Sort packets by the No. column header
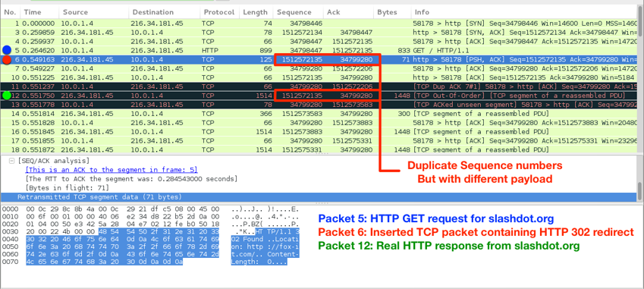The image size is (644, 289). (10, 12)
